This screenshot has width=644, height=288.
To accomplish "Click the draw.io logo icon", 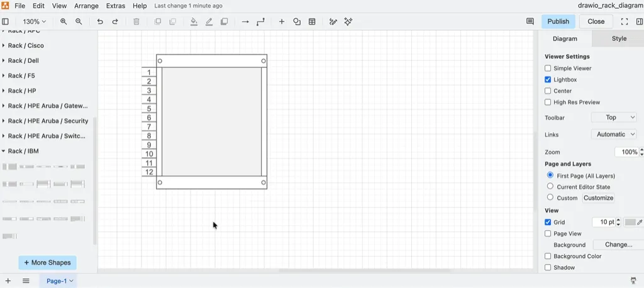I will coord(5,6).
